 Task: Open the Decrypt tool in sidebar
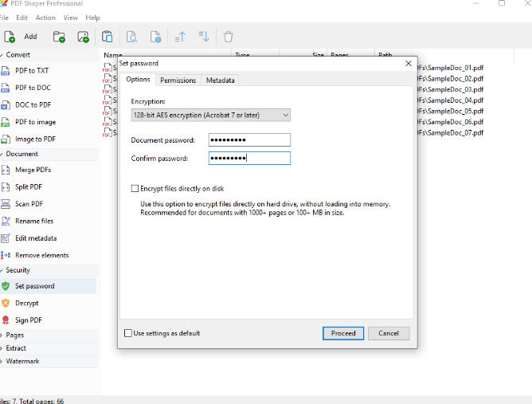tap(26, 303)
